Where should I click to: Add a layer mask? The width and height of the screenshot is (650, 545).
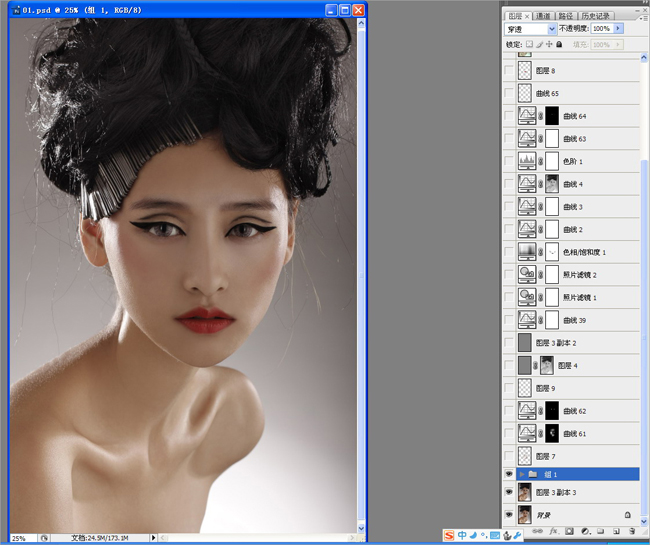pos(570,531)
